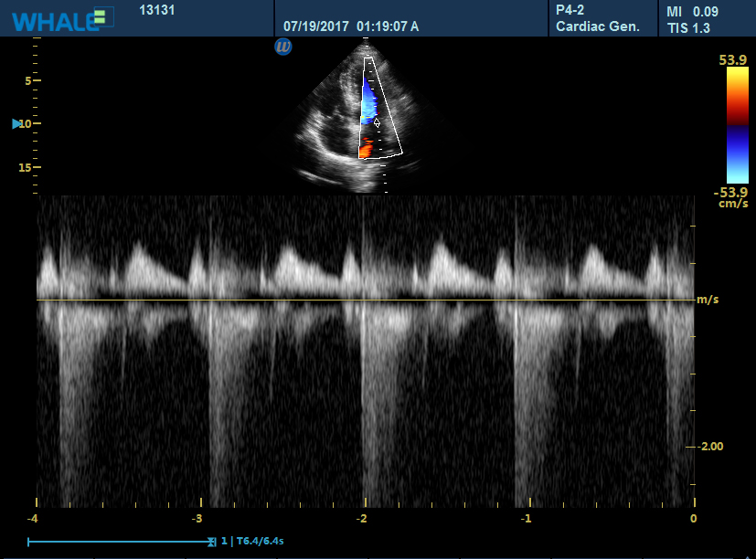Click the 53.9 upper velocity limit
This screenshot has width=756, height=559.
(734, 60)
